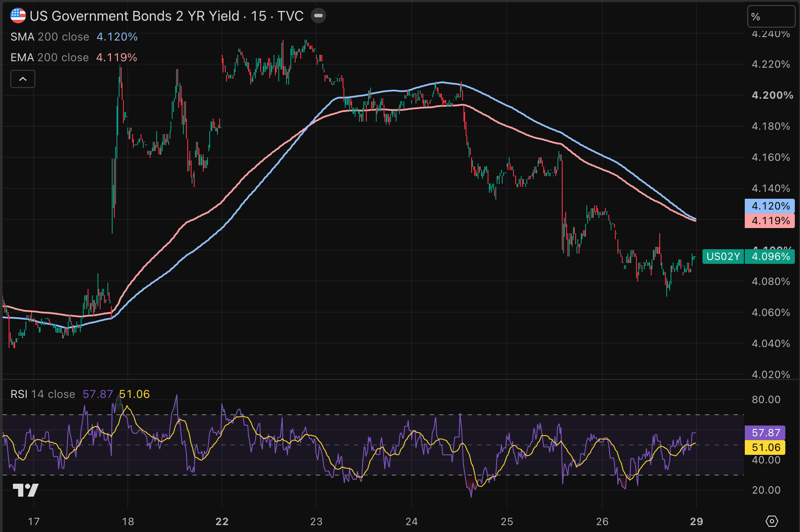Click the 15 interval label in the title

click(258, 16)
